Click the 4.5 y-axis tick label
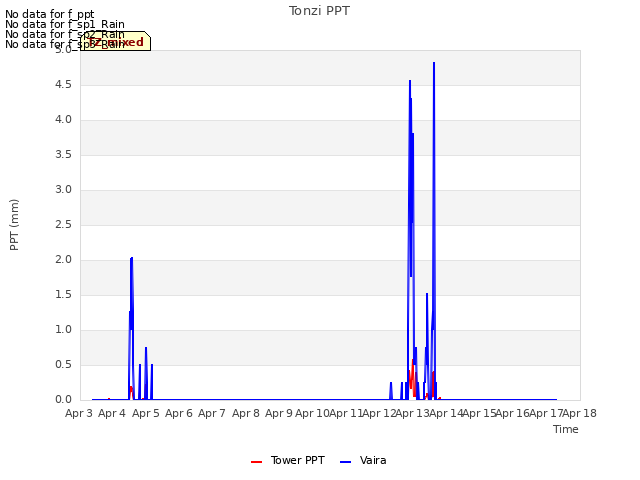 click(63, 84)
